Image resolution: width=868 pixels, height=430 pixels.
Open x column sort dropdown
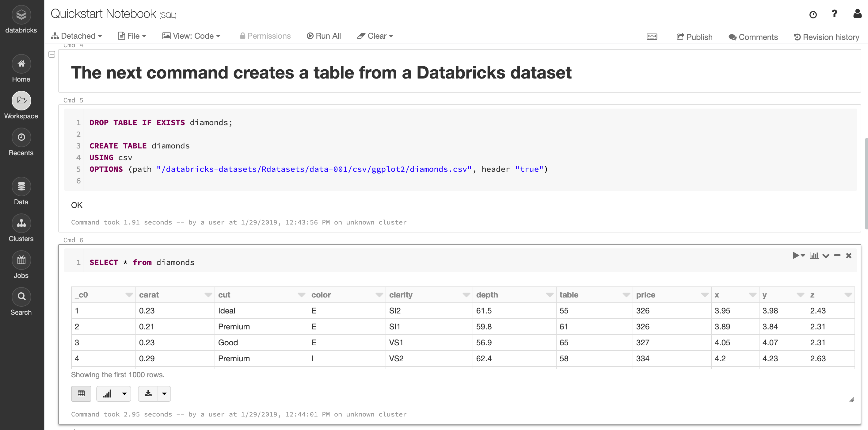coord(752,295)
